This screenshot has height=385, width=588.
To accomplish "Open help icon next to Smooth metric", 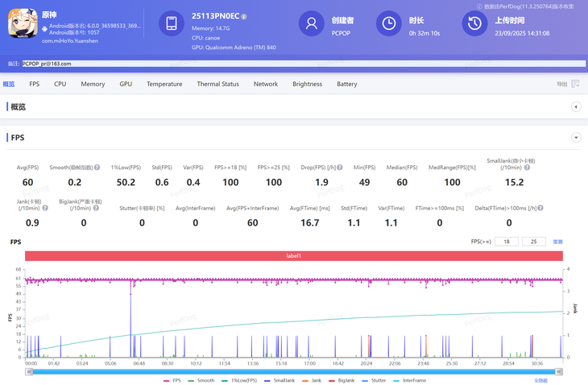I will point(97,168).
